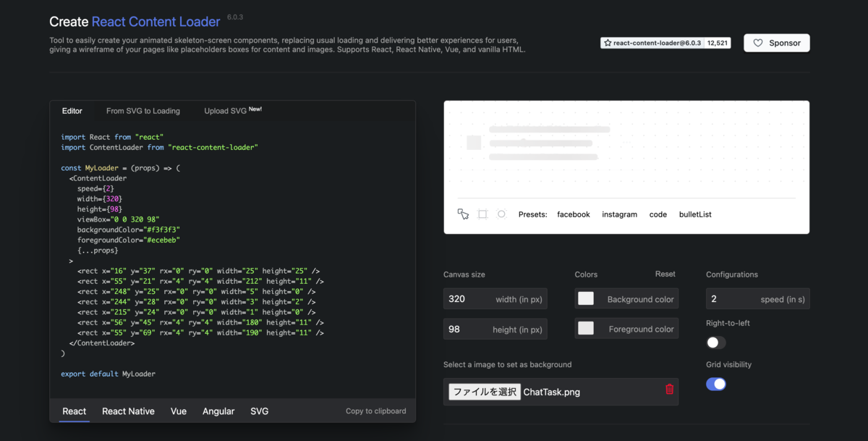Click the export default MyLoader line
Screen dimensions: 868x441
[x=109, y=374]
